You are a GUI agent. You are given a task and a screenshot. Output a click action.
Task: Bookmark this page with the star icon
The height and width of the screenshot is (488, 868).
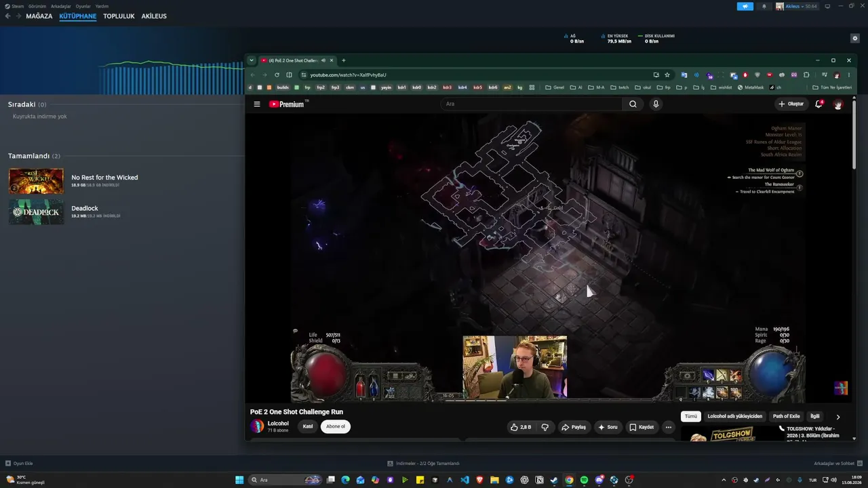(667, 75)
